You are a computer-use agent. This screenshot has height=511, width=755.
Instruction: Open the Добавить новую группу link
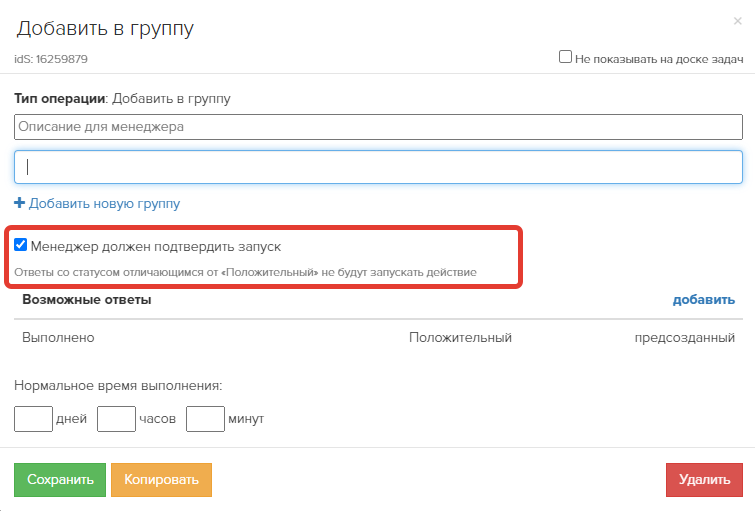click(104, 203)
